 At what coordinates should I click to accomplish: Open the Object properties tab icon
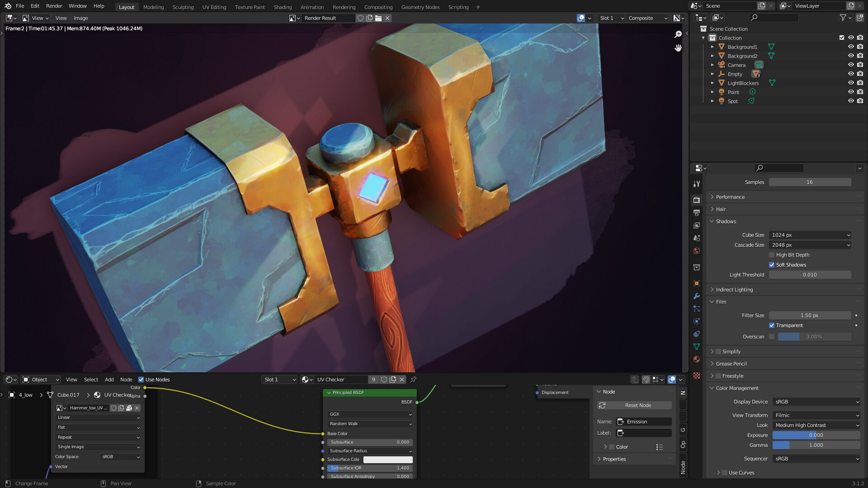pos(697,283)
